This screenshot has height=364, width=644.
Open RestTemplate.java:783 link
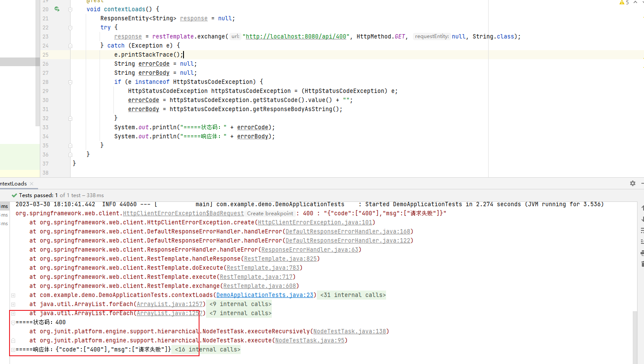coord(263,268)
